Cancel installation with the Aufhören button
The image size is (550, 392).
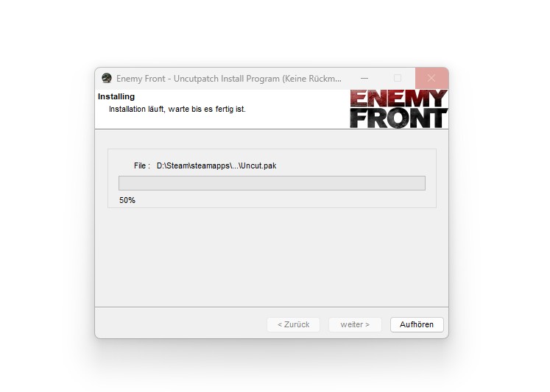pos(417,325)
